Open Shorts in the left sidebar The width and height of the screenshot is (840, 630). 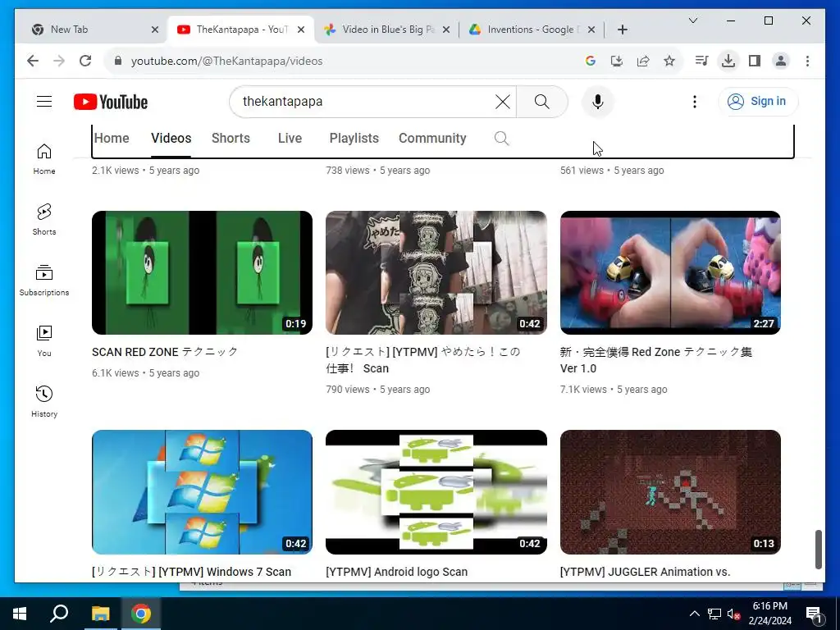tap(44, 220)
